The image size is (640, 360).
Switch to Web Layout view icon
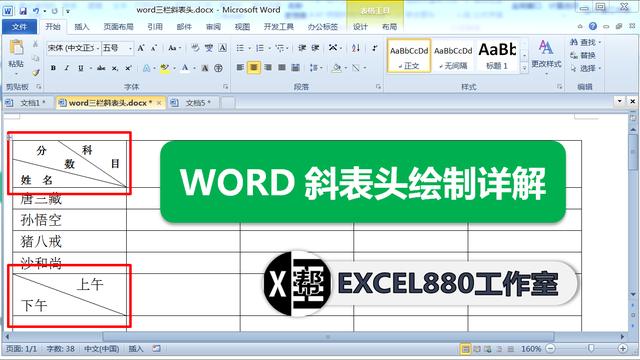pos(488,349)
